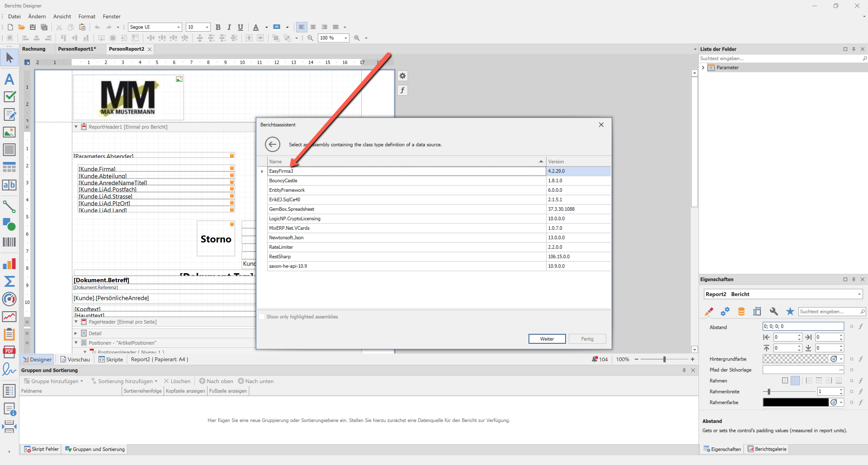This screenshot has height=465, width=868.
Task: Toggle Italic formatting
Action: 229,27
